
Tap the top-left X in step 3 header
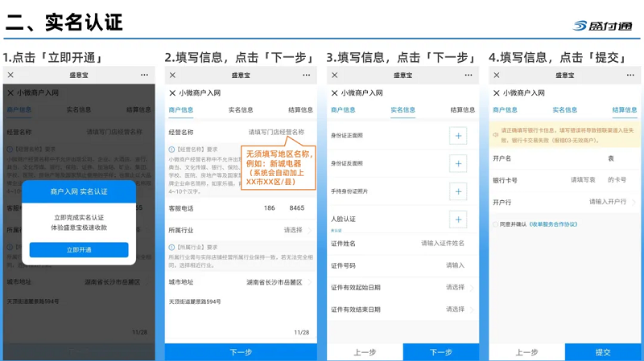click(x=333, y=75)
